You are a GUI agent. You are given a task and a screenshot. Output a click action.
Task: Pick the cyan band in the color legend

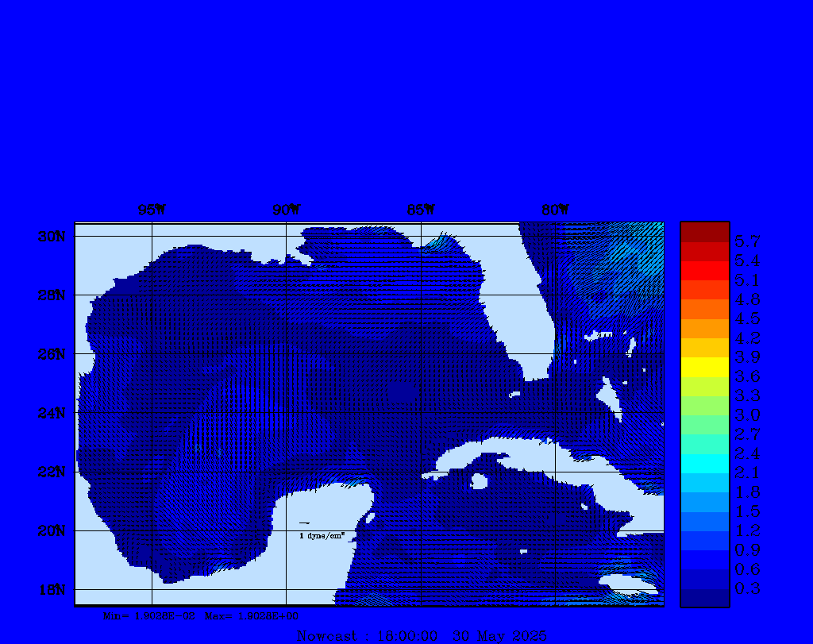click(704, 463)
